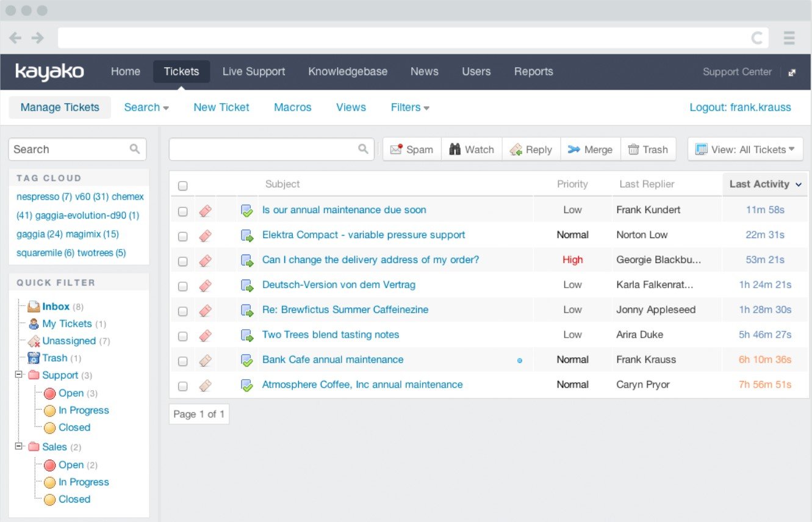Click the Unassigned ticket icon
This screenshot has height=522, width=812.
pyautogui.click(x=34, y=341)
